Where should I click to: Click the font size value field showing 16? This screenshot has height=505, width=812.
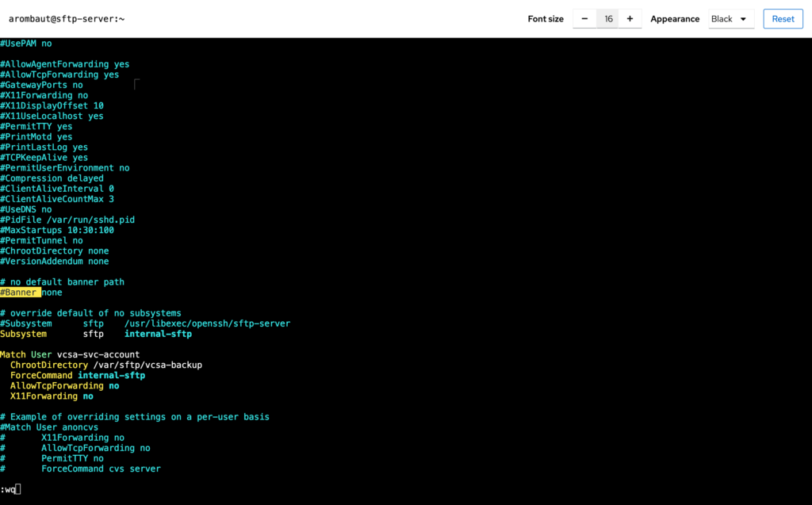pyautogui.click(x=607, y=19)
